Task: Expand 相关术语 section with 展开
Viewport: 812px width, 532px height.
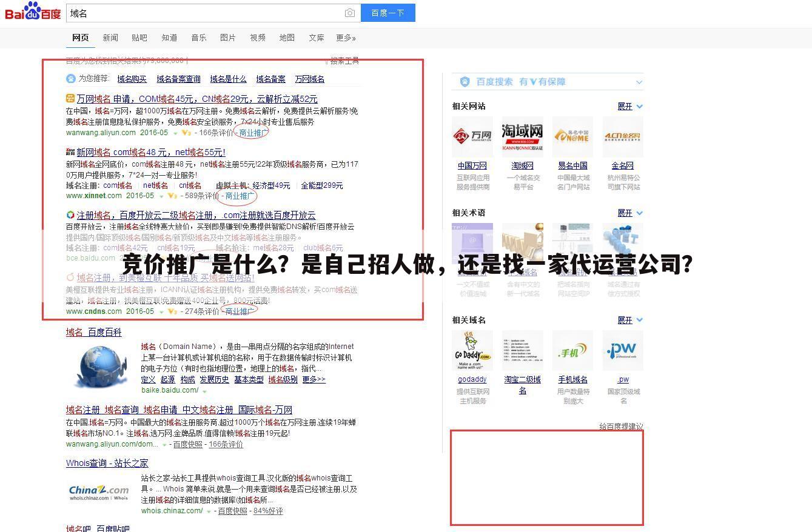Action: pos(630,213)
